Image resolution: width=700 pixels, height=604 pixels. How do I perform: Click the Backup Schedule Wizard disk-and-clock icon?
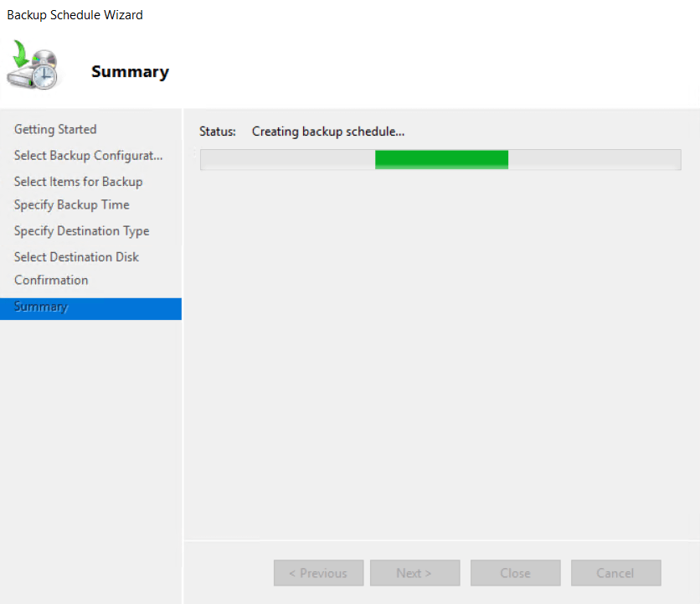(x=34, y=67)
